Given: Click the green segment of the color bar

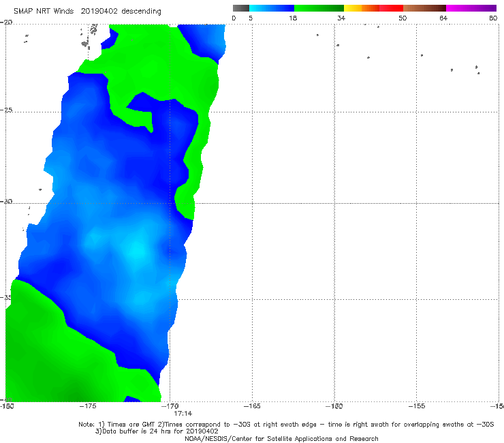Looking at the screenshot, I should [319, 8].
